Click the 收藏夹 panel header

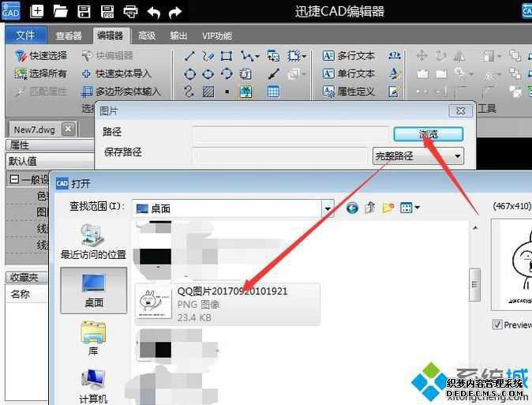(27, 277)
